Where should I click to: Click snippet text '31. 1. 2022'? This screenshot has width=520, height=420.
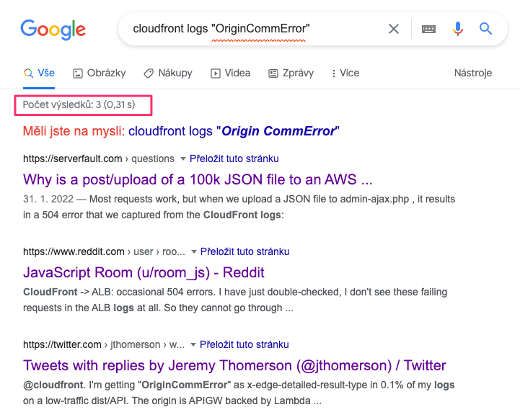(48, 199)
